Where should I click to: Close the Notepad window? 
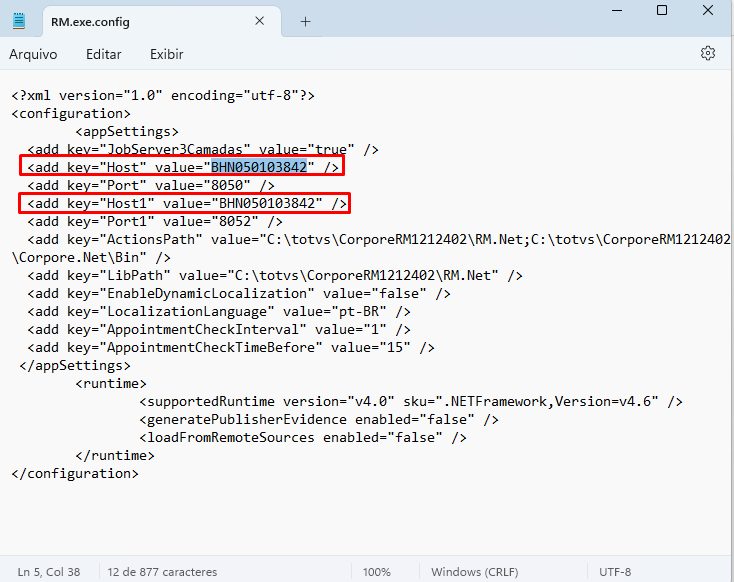[708, 10]
